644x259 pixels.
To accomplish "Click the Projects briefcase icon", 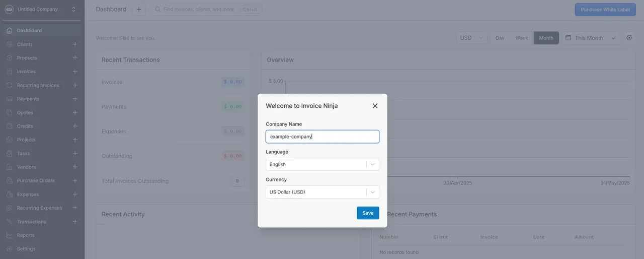I will tap(9, 140).
